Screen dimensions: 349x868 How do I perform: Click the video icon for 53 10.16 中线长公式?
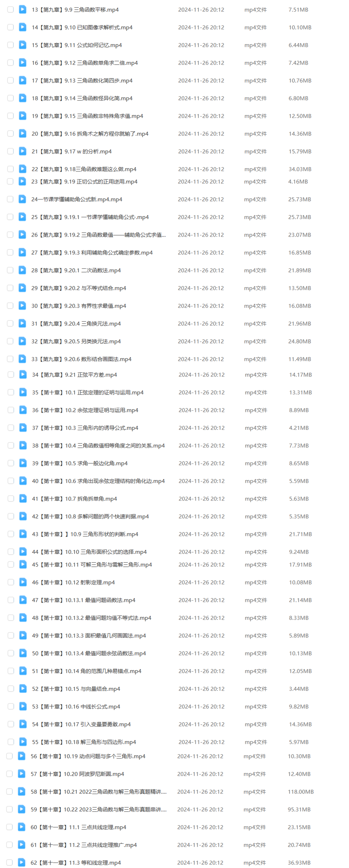coord(23,706)
